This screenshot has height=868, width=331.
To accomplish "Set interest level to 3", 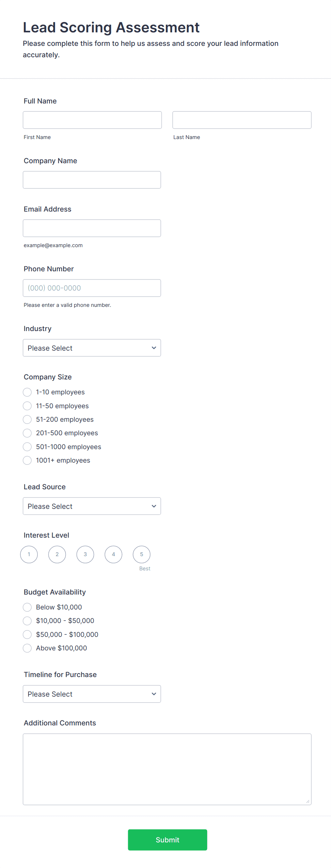I will [85, 554].
